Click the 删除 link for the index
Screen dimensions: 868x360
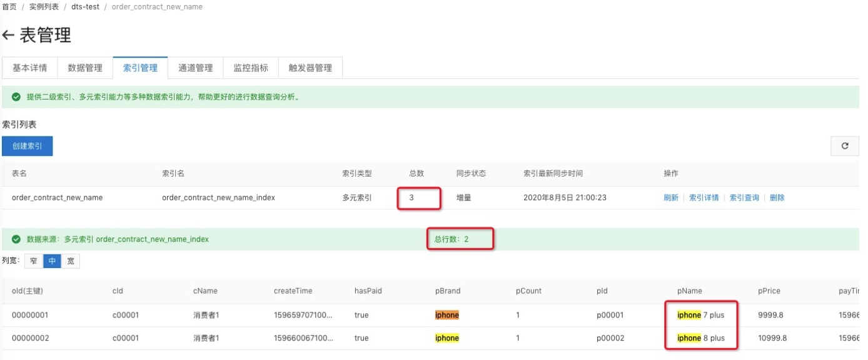pos(777,198)
